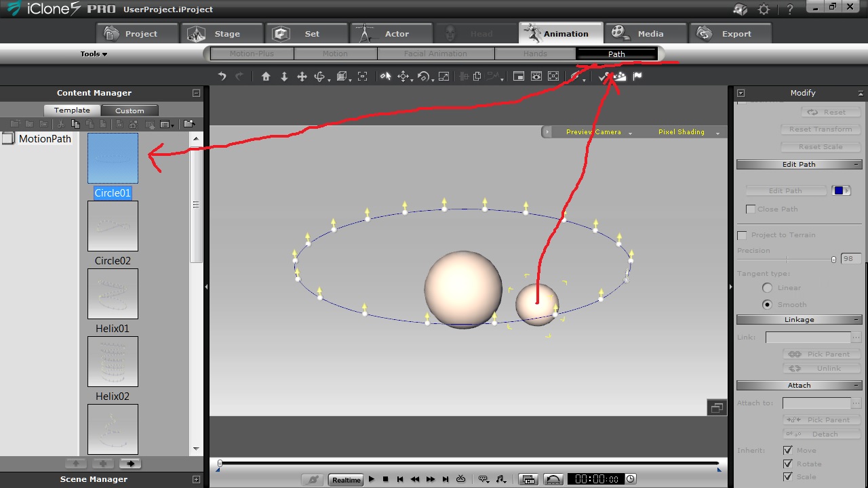This screenshot has height=488, width=868.
Task: Click the curve editor icon in playback bar
Action: pyautogui.click(x=553, y=479)
